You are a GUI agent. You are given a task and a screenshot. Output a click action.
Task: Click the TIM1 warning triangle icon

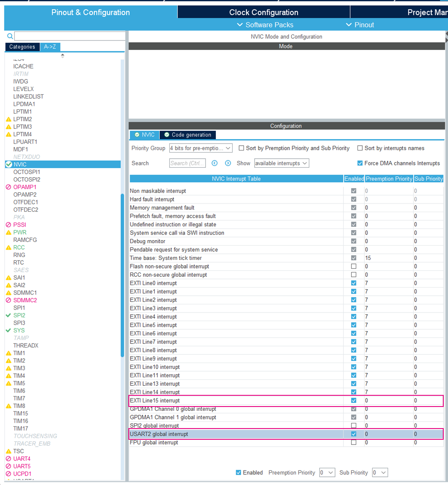point(9,353)
